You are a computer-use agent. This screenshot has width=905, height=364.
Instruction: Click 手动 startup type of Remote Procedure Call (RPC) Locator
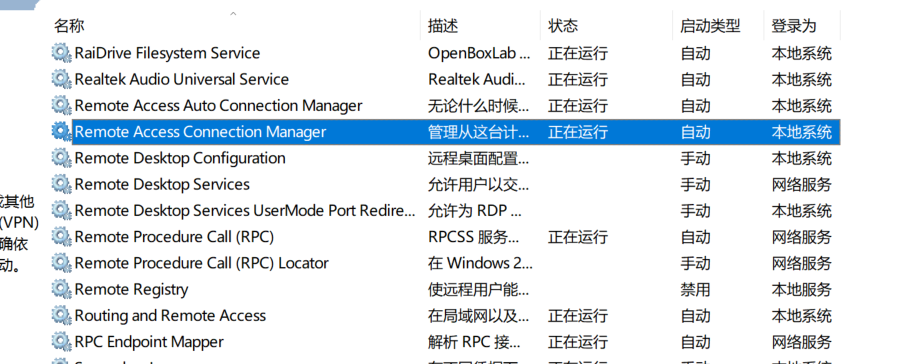695,263
